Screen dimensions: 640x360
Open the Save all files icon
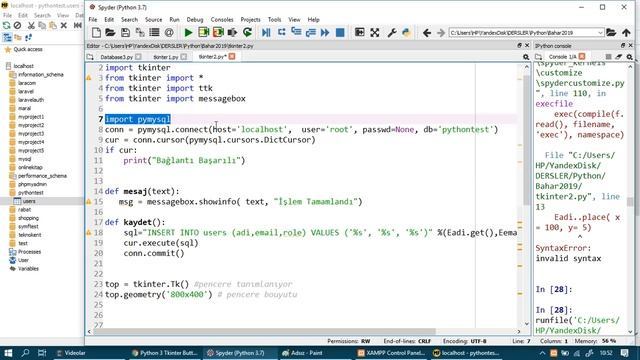[140, 33]
